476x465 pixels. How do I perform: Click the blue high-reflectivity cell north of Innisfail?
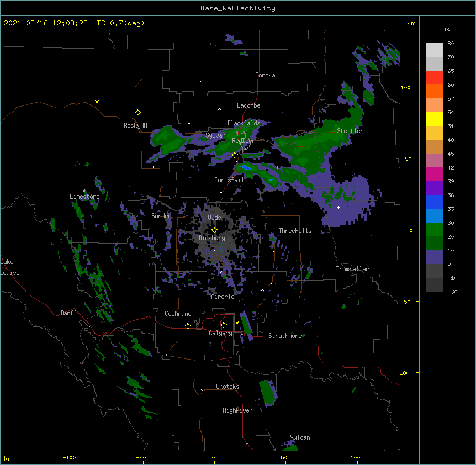(245, 167)
